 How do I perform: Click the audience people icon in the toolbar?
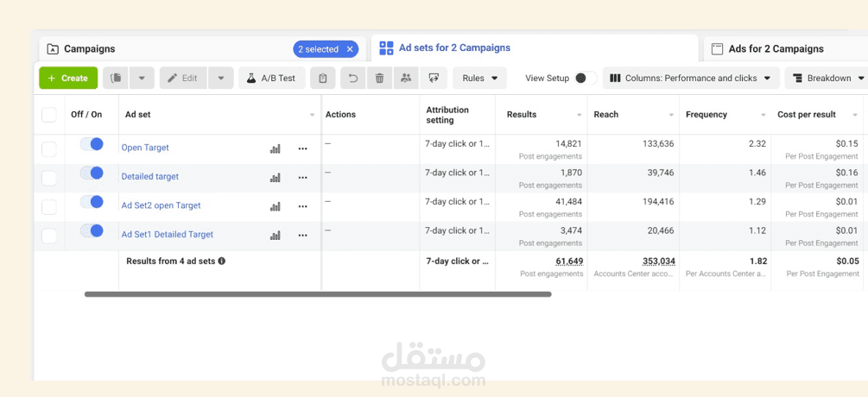tap(406, 78)
